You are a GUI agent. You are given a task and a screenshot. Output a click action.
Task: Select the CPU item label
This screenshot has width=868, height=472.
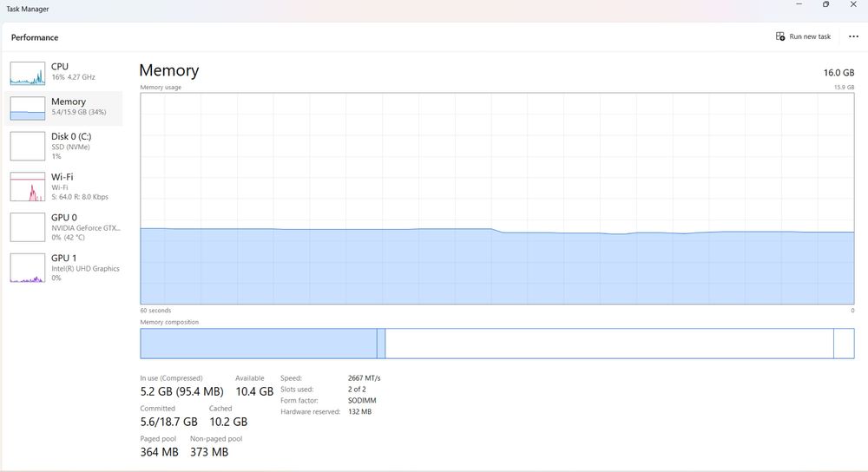tap(60, 67)
